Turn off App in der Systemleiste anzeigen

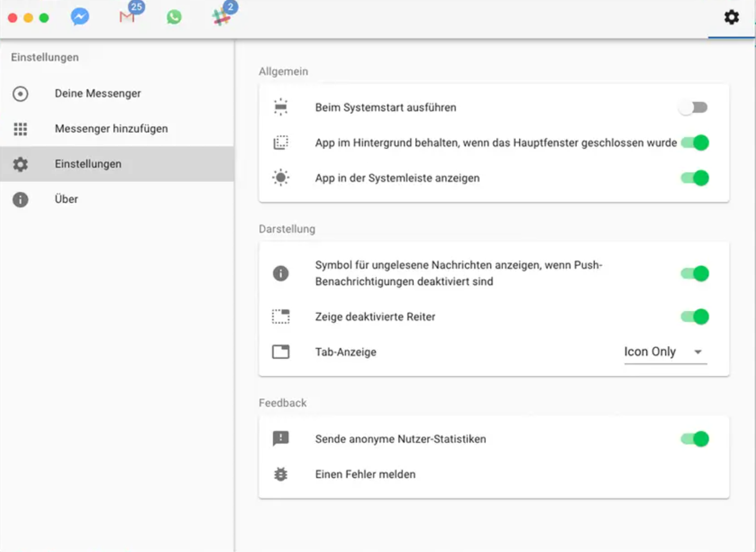695,178
